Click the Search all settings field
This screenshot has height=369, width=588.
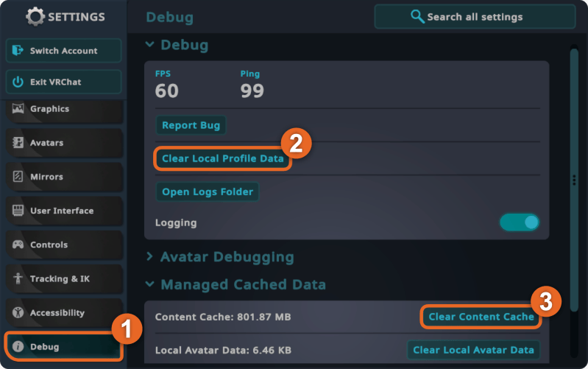[475, 16]
